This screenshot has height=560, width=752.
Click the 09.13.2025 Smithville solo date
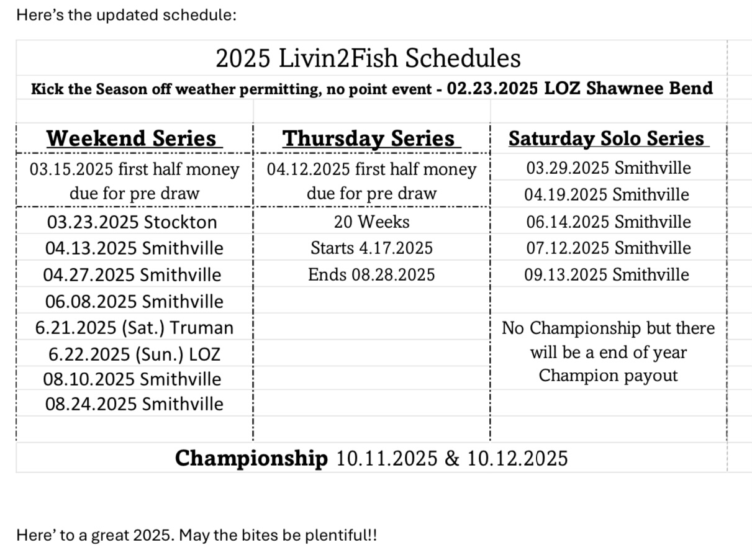(606, 274)
